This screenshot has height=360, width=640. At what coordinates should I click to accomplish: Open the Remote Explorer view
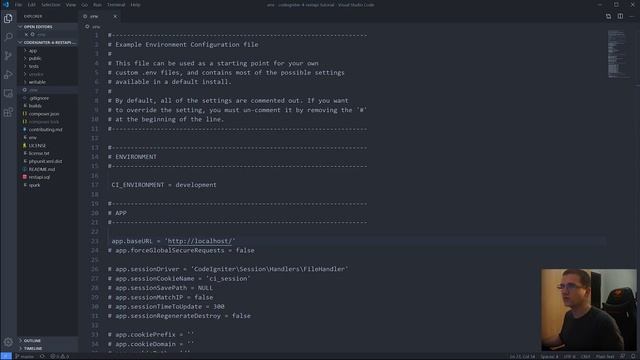click(8, 93)
